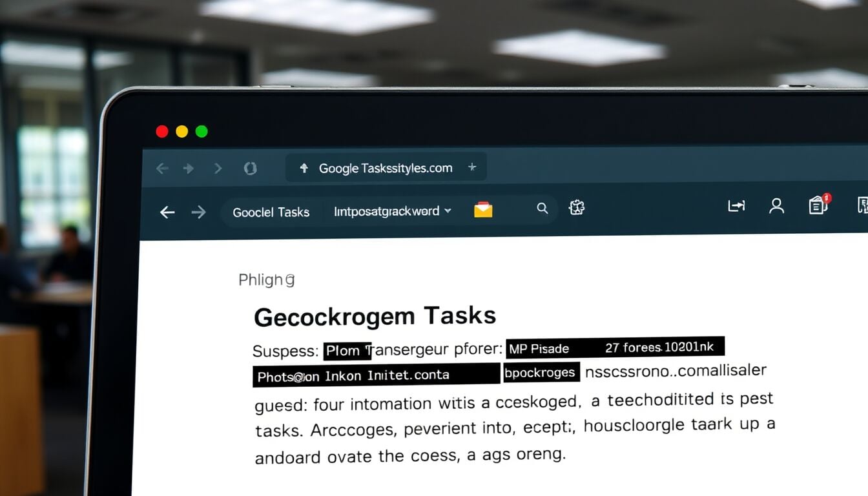This screenshot has height=496, width=868.
Task: Click the browser back arrow in tab bar
Action: [x=162, y=169]
